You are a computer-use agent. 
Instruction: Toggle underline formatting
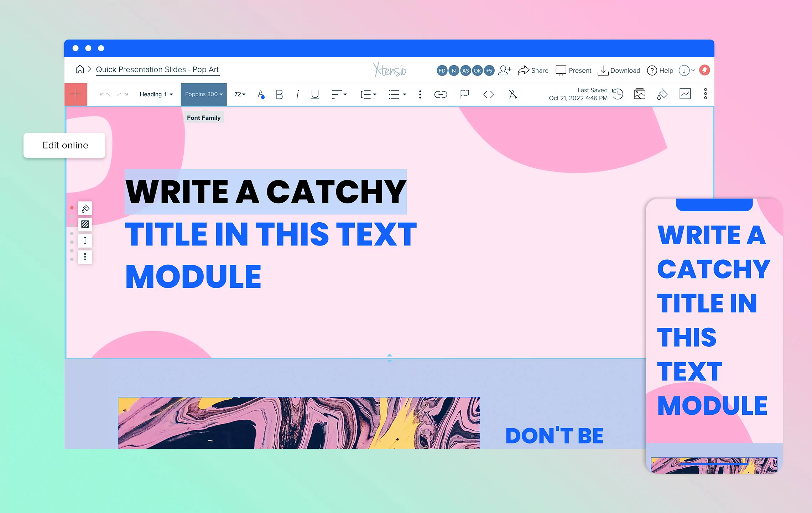click(314, 94)
